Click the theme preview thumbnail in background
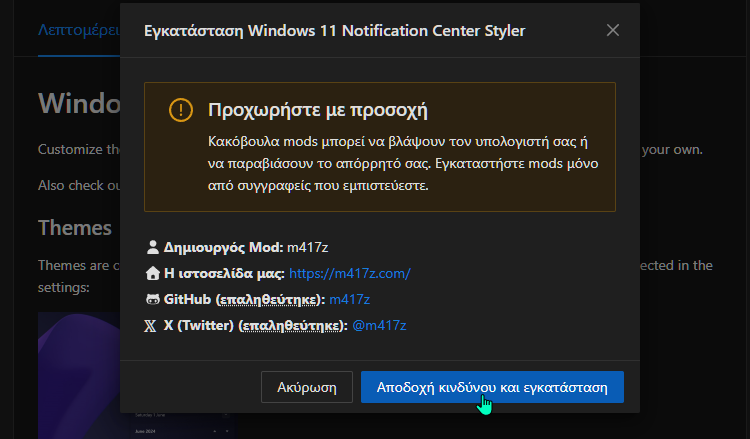750x439 pixels. point(79,375)
